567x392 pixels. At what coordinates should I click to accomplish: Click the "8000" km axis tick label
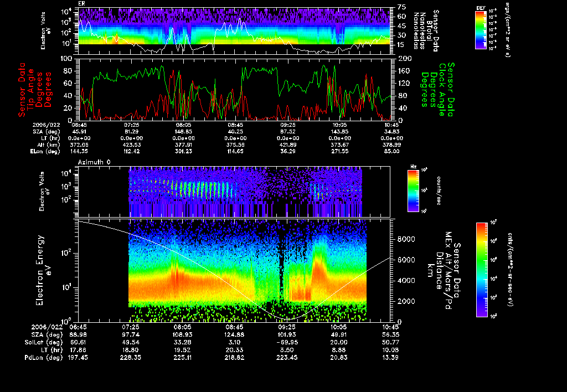pyautogui.click(x=406, y=239)
